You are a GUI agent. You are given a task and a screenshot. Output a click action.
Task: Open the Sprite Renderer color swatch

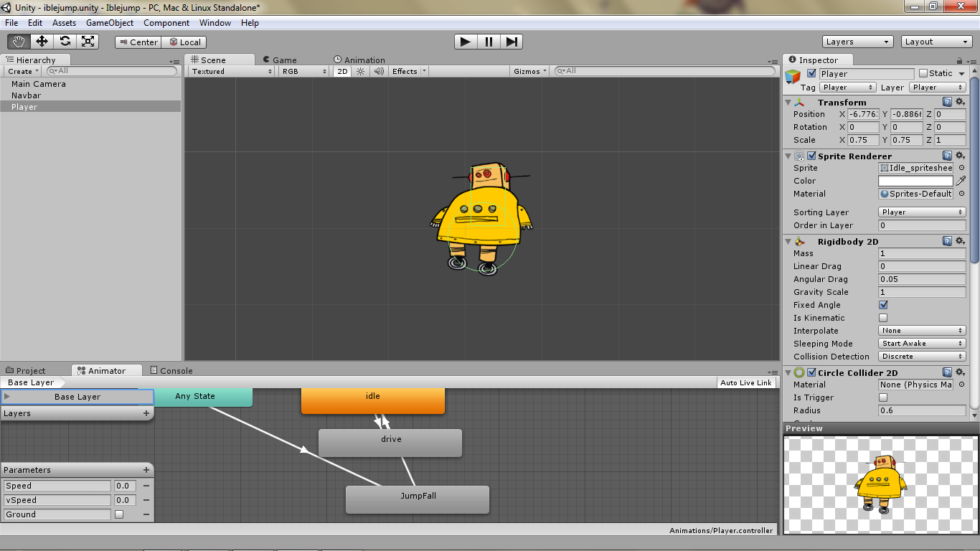click(x=915, y=181)
